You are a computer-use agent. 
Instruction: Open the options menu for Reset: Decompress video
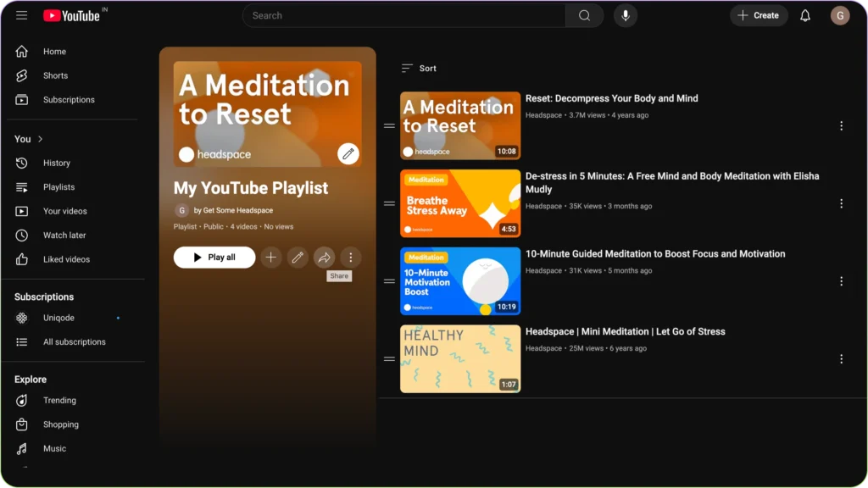click(842, 125)
